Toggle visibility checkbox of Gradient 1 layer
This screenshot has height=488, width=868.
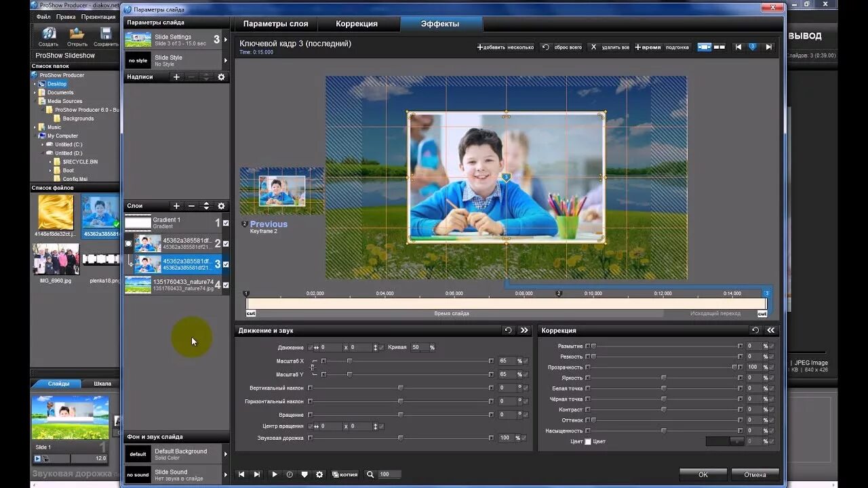click(226, 223)
